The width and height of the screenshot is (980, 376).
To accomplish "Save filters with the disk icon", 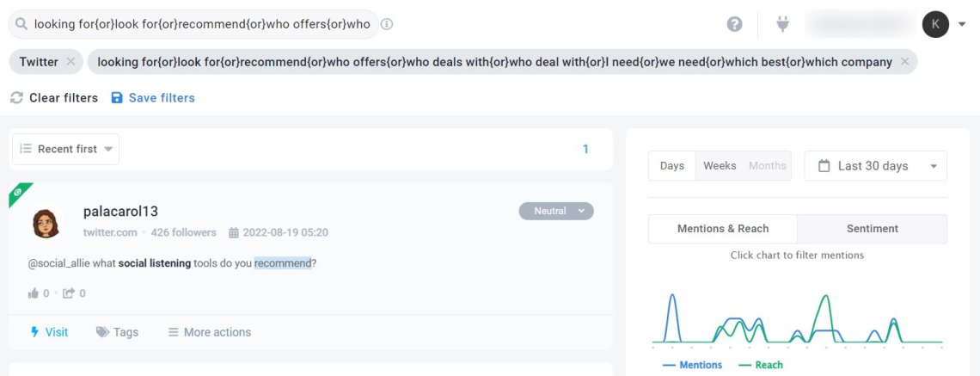I will pos(117,97).
